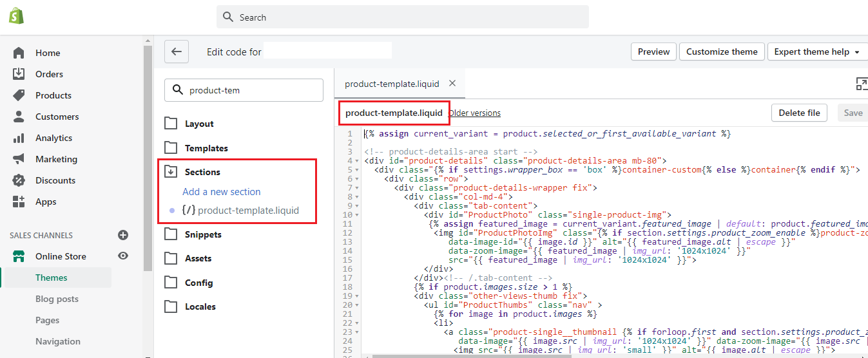Open Analytics bar chart icon
Viewport: 868px width, 358px height.
(x=19, y=138)
